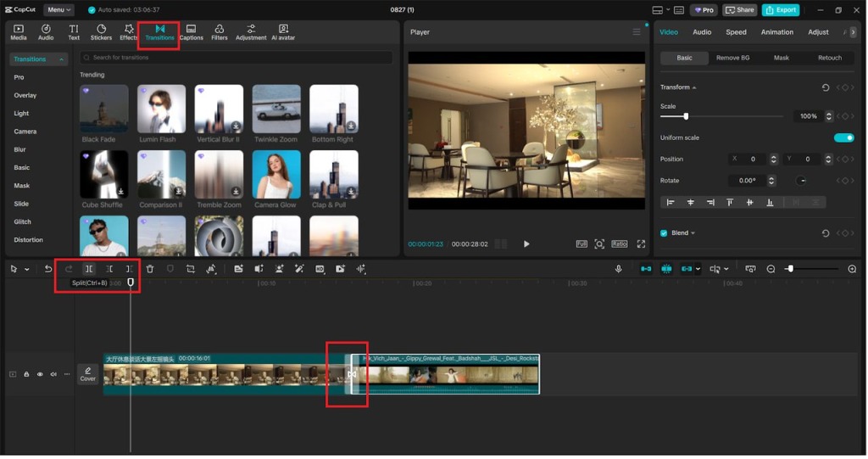Image resolution: width=868 pixels, height=459 pixels.
Task: Uncheck the Blend checkbox
Action: 664,233
